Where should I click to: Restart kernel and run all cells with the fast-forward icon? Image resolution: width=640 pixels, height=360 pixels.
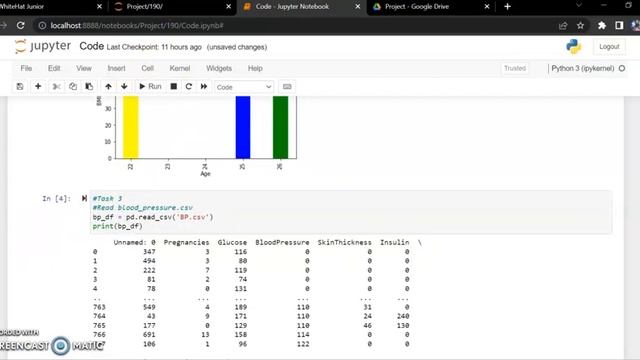pyautogui.click(x=204, y=87)
